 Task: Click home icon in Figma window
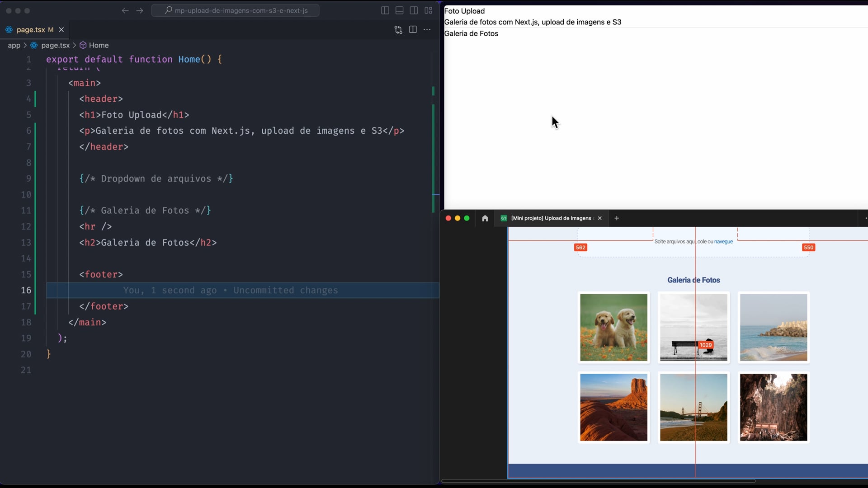tap(485, 218)
